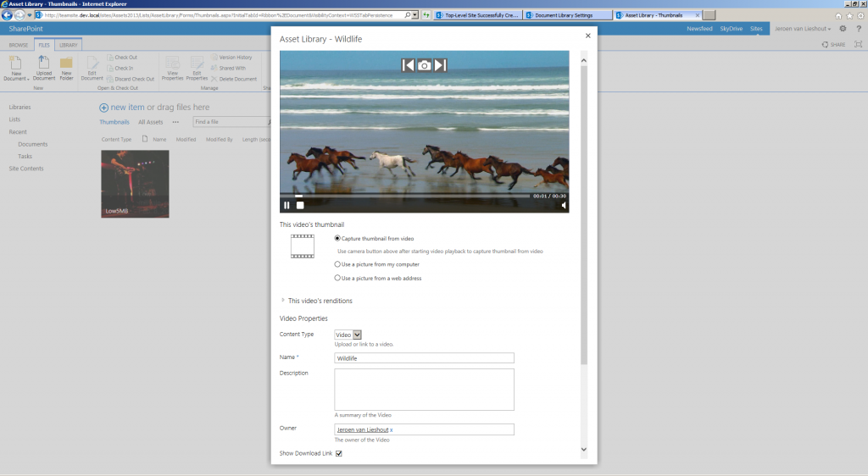Open the SharePoint settings gear menu

point(843,29)
